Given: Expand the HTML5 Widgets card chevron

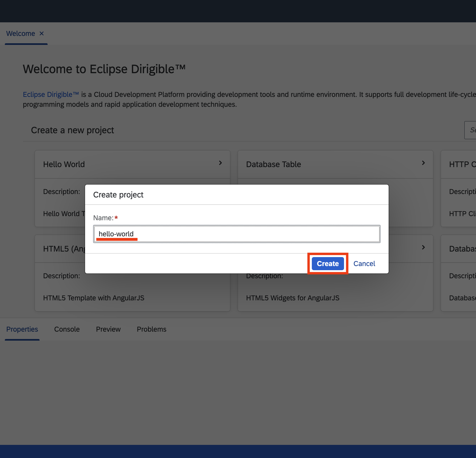Looking at the screenshot, I should point(423,247).
